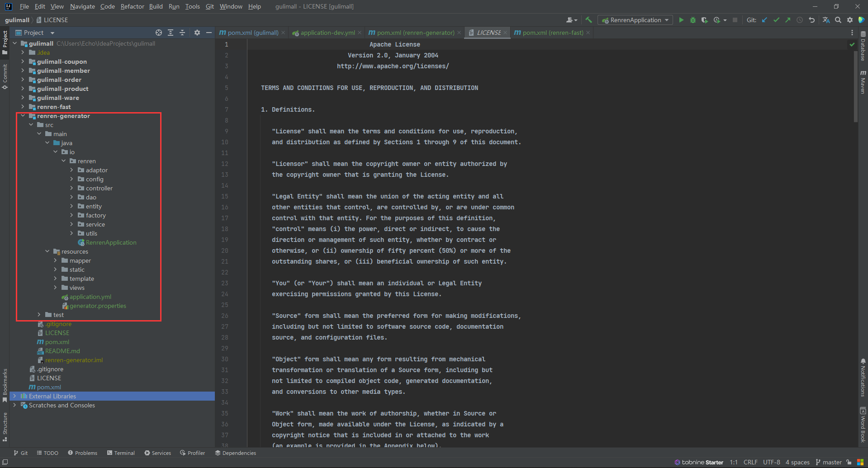Select opened file with the crosshair icon

[x=159, y=33]
